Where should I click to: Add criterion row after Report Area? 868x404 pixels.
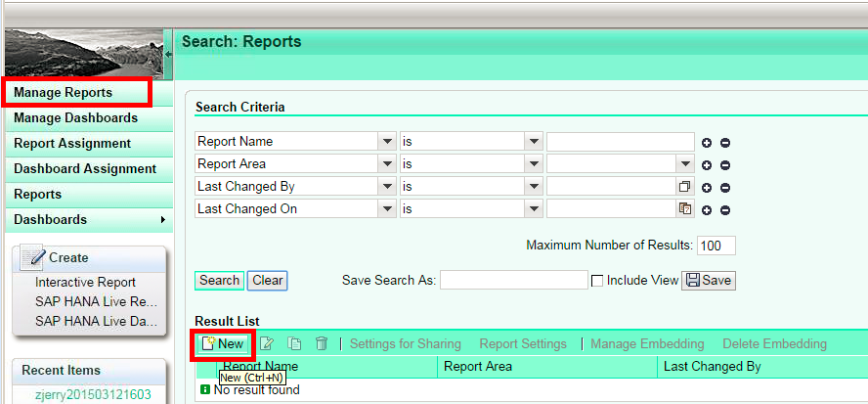[x=707, y=165]
